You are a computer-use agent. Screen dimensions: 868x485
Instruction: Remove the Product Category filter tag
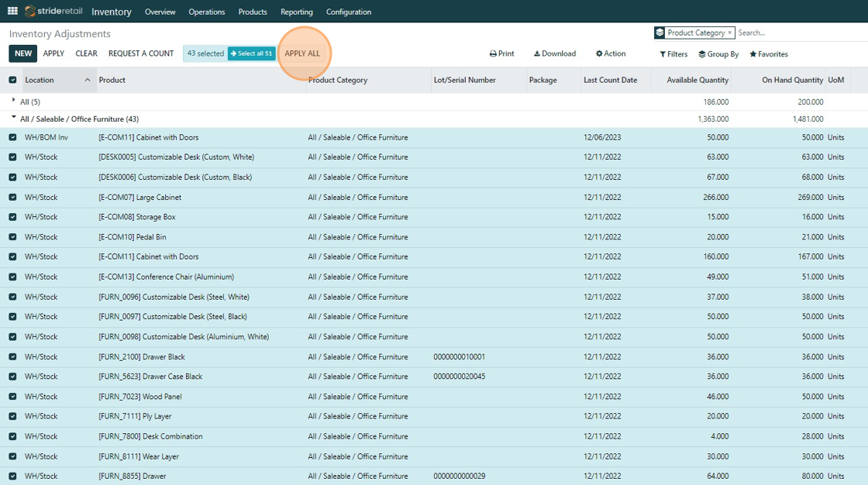click(729, 33)
